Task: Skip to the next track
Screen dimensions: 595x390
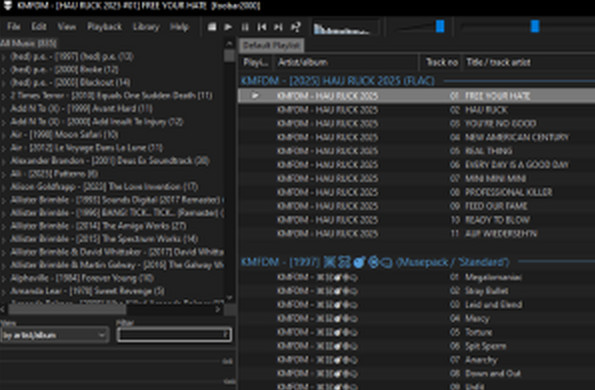Action: [x=278, y=27]
